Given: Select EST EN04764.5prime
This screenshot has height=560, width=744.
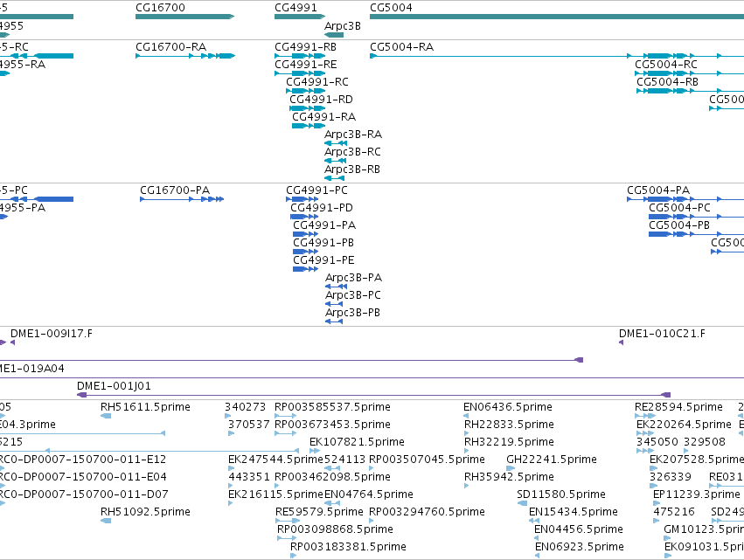Looking at the screenshot, I should tap(332, 503).
